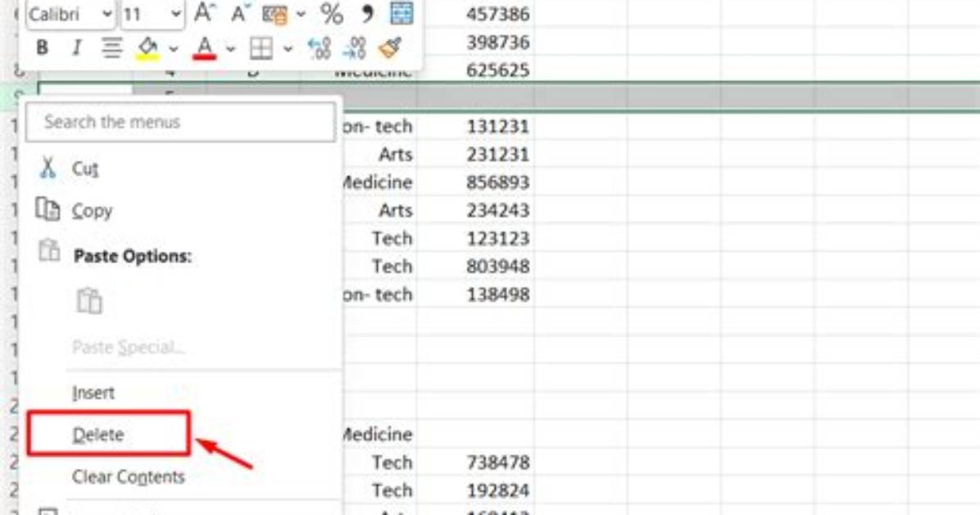Expand accounting format dropdown arrow

[301, 14]
